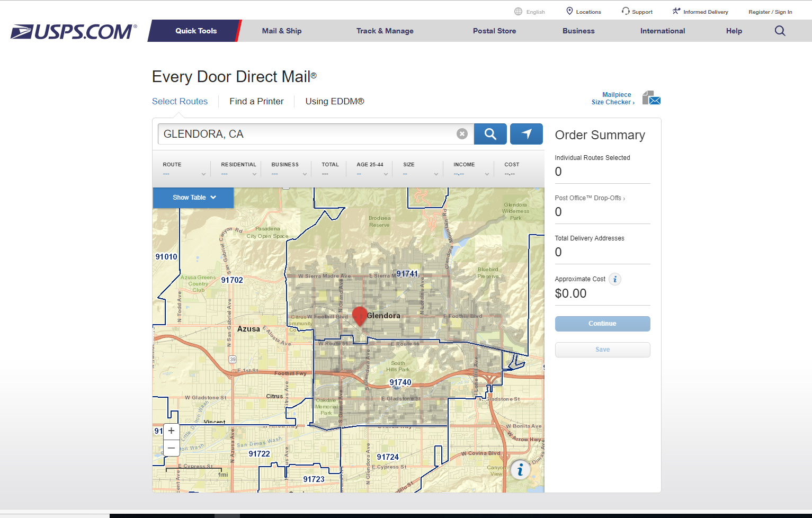Click the Order Summary heading
This screenshot has height=518, width=812.
600,135
